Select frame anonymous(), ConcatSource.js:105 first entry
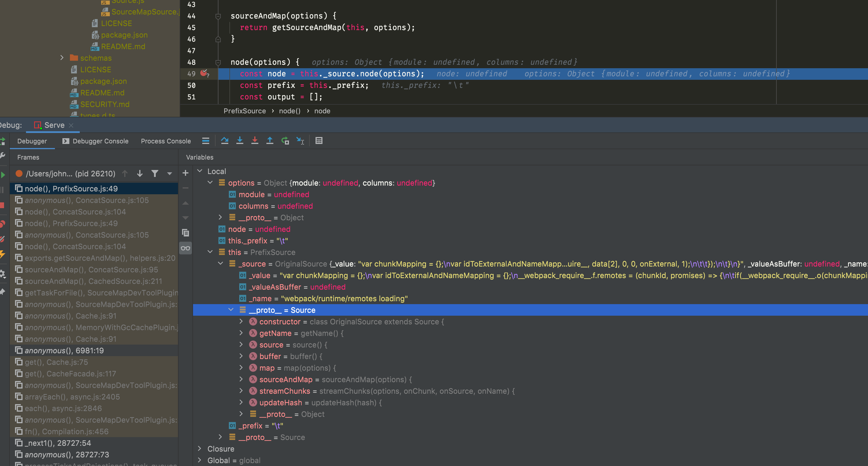Image resolution: width=868 pixels, height=466 pixels. 94,200
